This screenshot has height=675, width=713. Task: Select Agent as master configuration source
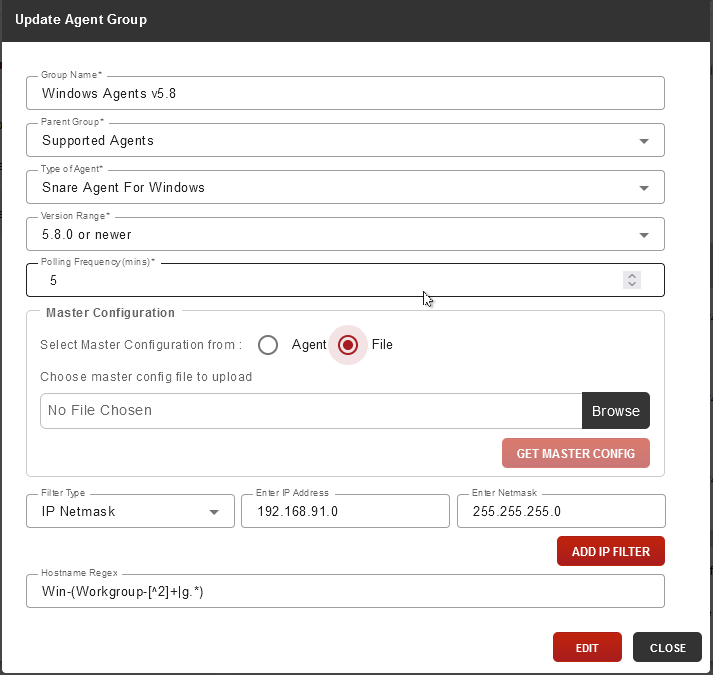268,345
